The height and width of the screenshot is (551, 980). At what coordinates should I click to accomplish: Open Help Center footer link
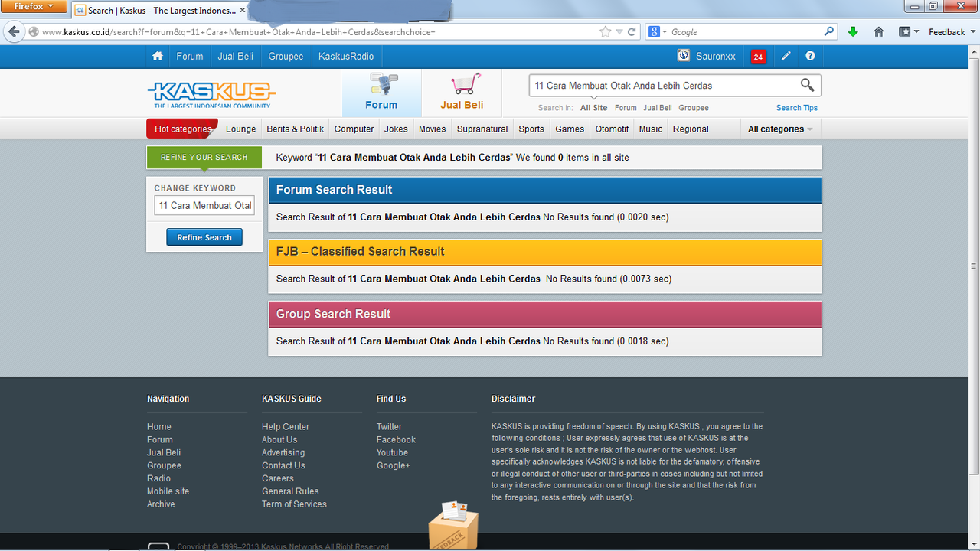[286, 427]
